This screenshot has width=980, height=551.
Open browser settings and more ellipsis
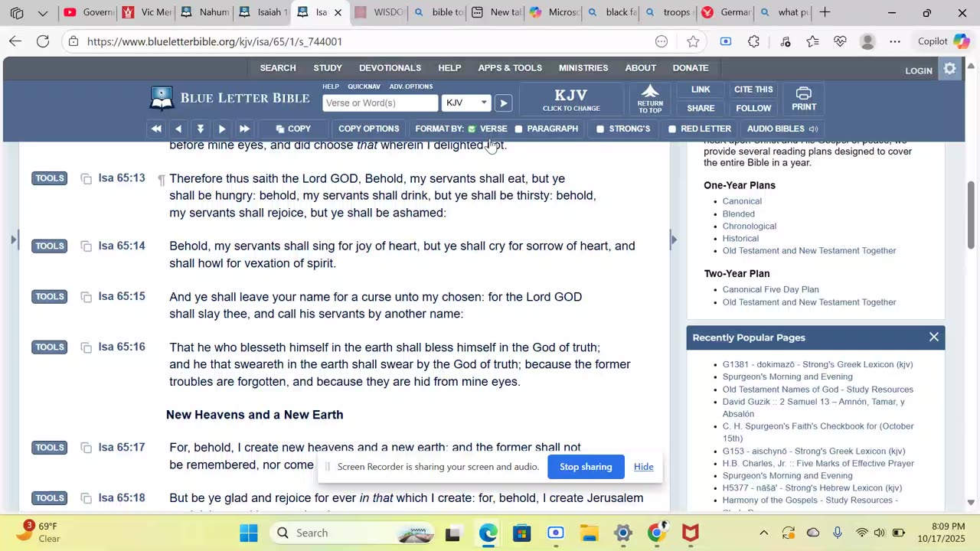(x=895, y=41)
